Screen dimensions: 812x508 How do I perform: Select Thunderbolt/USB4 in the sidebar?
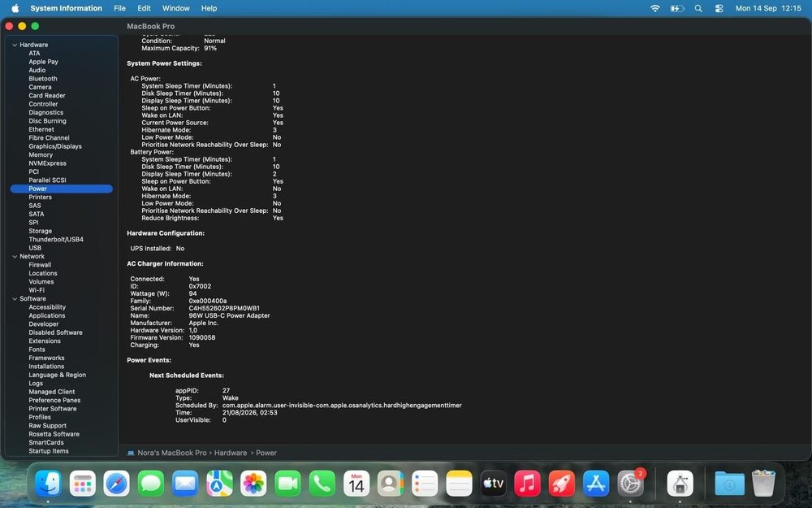(x=56, y=240)
